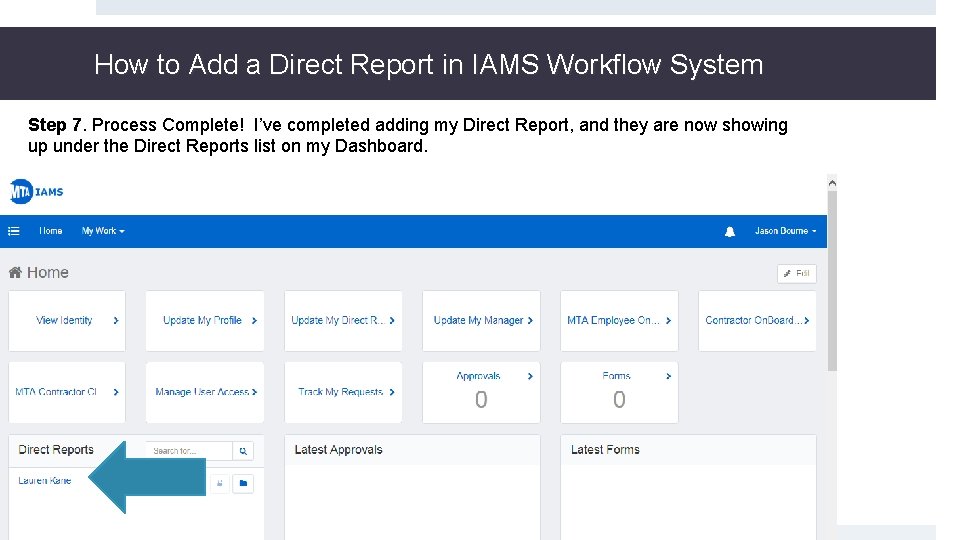Click the Latest Approvals panel heading
Viewport: 960px width, 540px height.
(x=339, y=449)
